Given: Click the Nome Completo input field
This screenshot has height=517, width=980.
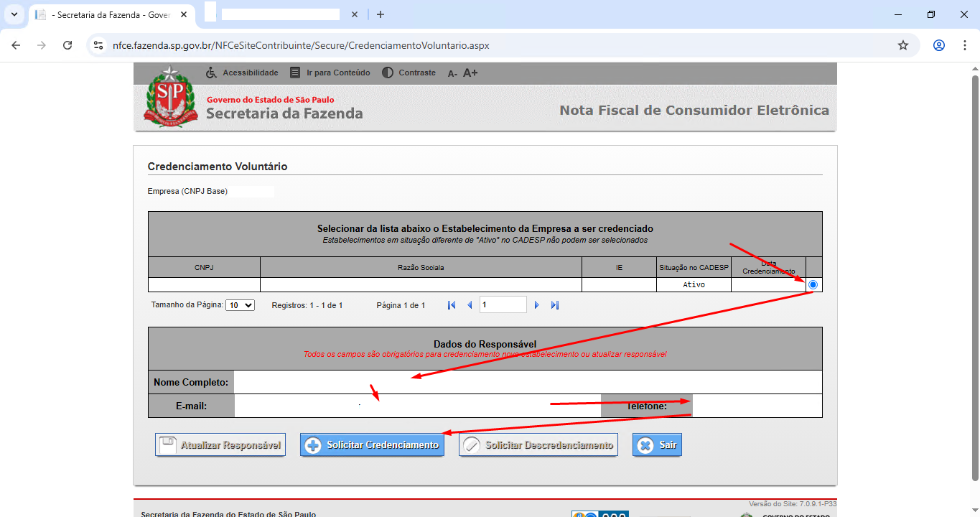Looking at the screenshot, I should tap(527, 382).
